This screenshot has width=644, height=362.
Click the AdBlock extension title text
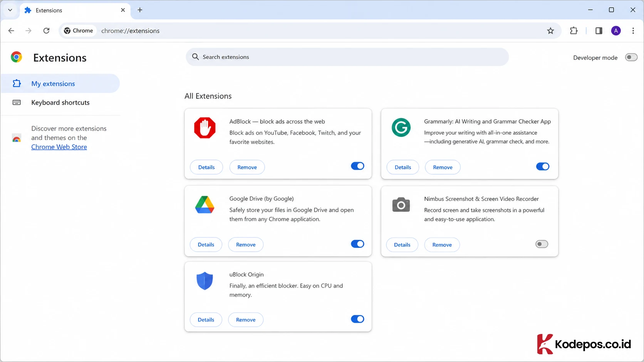click(277, 122)
